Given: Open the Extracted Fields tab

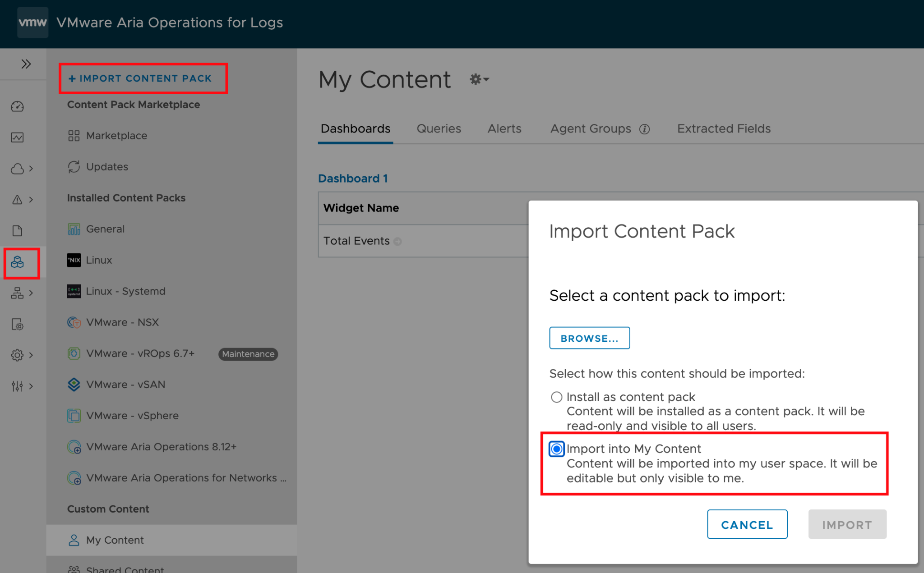Looking at the screenshot, I should 723,128.
